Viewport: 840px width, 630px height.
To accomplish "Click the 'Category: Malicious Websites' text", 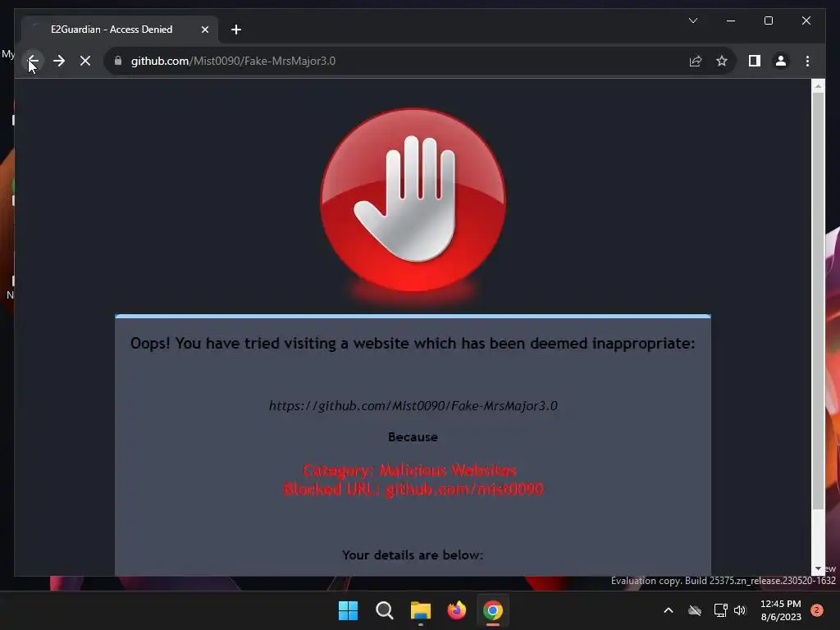I will [x=409, y=470].
